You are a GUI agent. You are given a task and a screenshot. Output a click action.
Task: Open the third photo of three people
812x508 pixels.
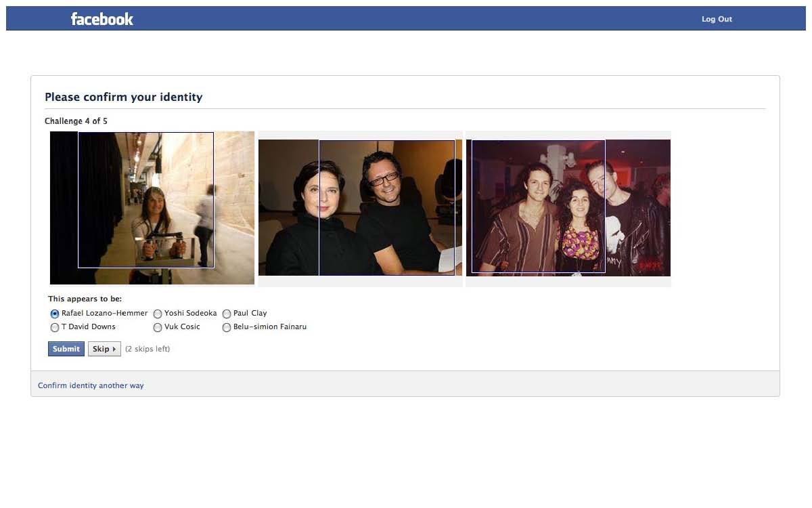568,208
